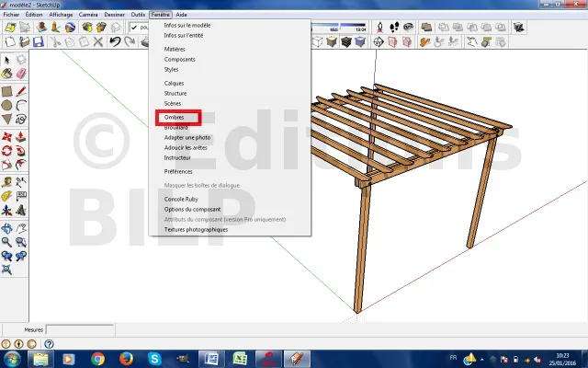The height and width of the screenshot is (368, 588).
Task: Choose Préférences in the open menu
Action: [178, 171]
